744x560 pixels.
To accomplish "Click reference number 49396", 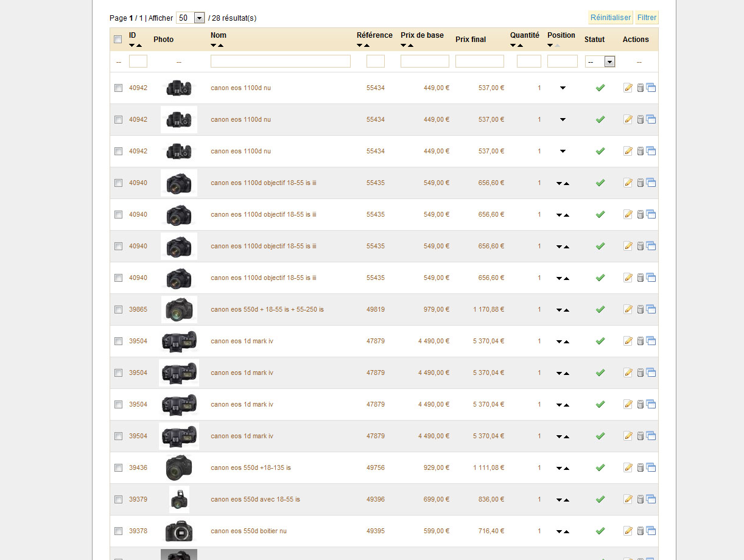I will pyautogui.click(x=376, y=499).
